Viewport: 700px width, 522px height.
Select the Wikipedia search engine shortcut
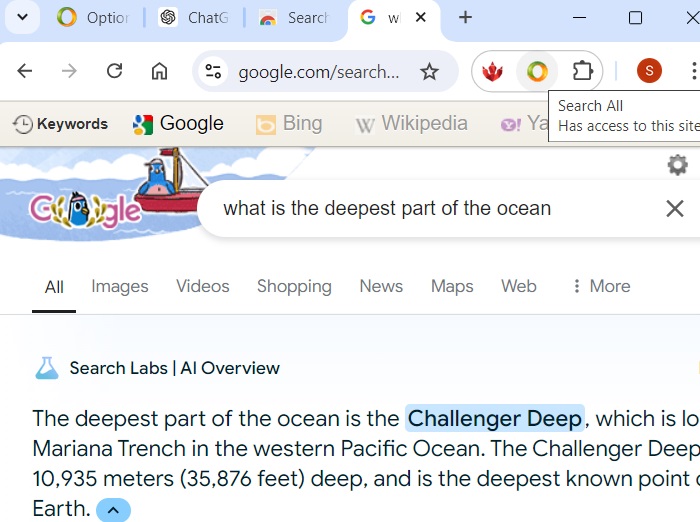(x=412, y=124)
